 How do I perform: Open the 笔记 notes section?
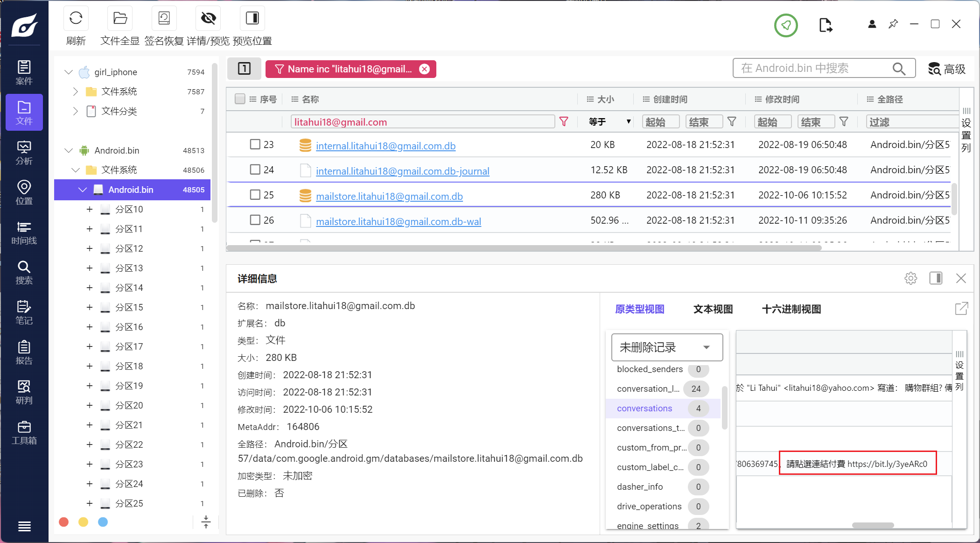[x=24, y=312]
